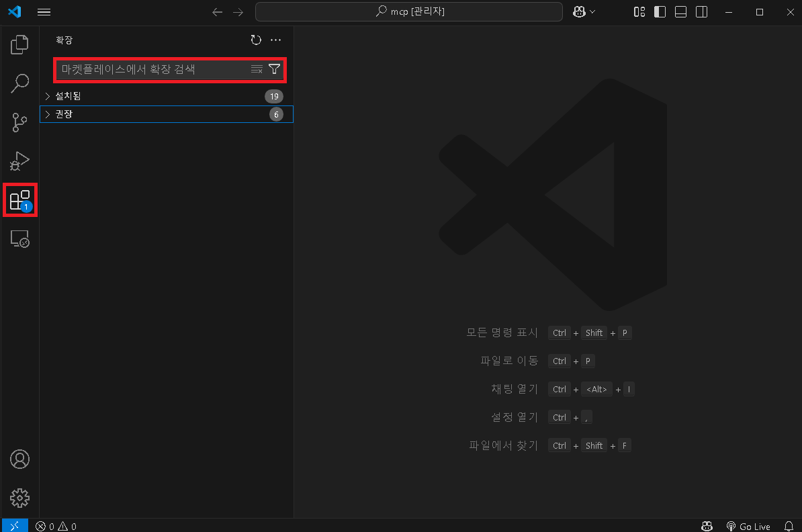Open the Manage gear menu
Screen dimensions: 802x532
coord(19,498)
